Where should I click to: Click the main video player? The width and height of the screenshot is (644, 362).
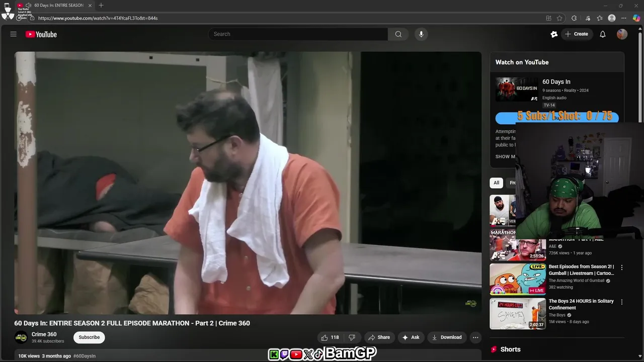248,183
